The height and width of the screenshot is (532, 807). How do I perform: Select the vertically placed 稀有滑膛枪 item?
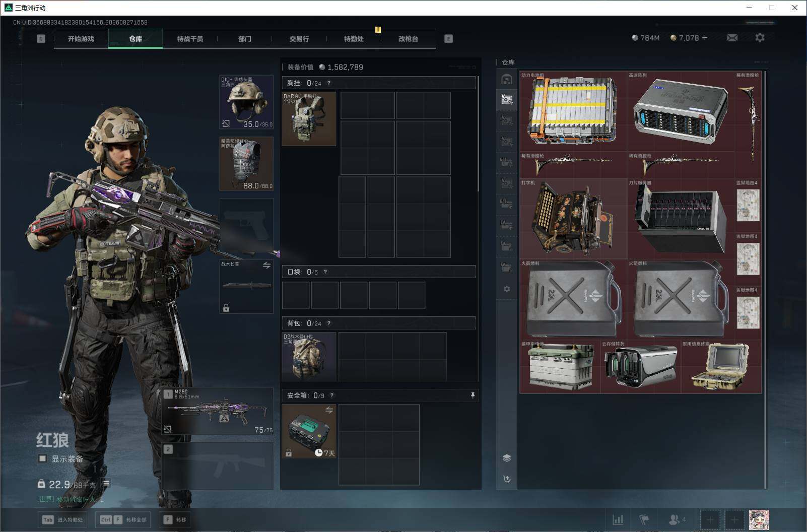(x=748, y=125)
